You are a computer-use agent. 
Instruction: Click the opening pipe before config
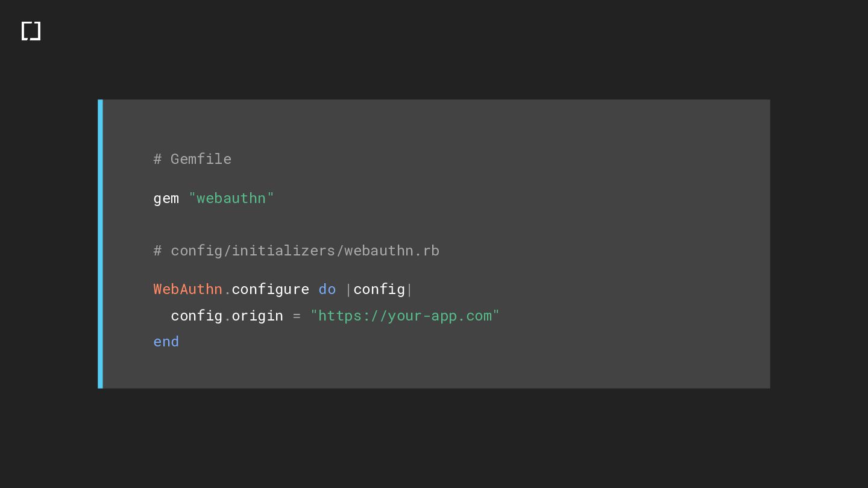pos(348,289)
